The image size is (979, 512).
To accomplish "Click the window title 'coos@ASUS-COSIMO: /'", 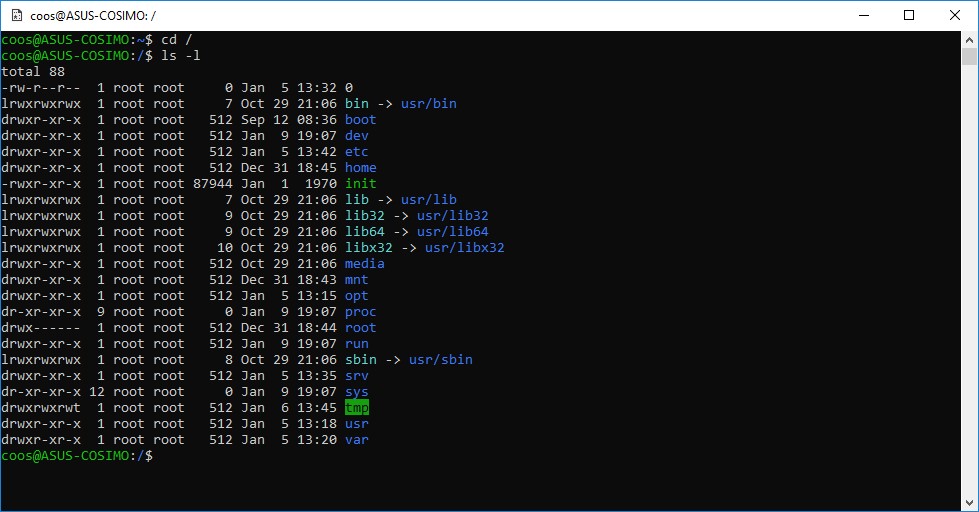I will [x=93, y=16].
